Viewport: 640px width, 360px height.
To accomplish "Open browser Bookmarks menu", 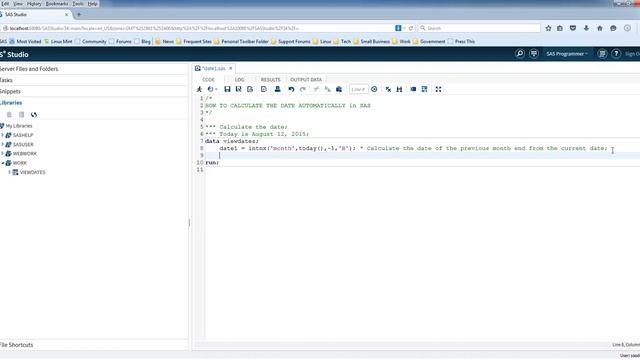I will pos(57,4).
